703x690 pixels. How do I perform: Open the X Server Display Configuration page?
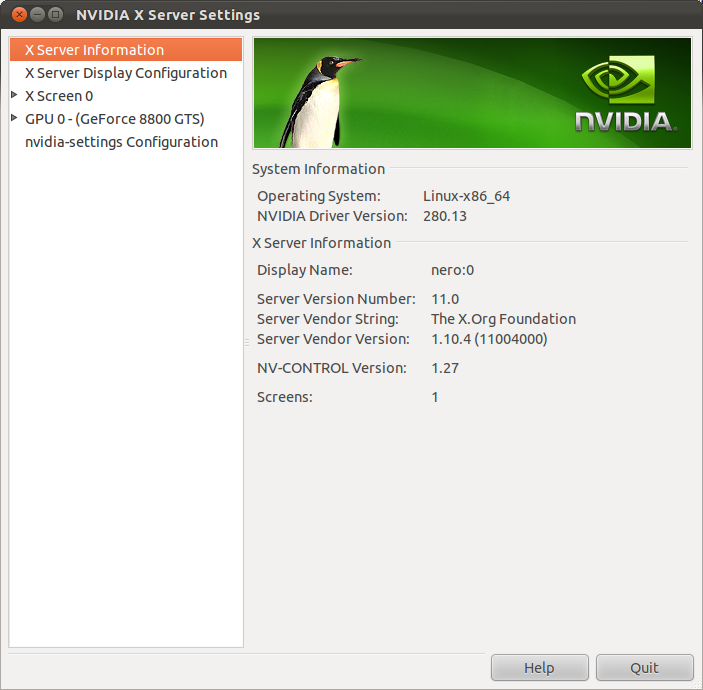pos(125,73)
